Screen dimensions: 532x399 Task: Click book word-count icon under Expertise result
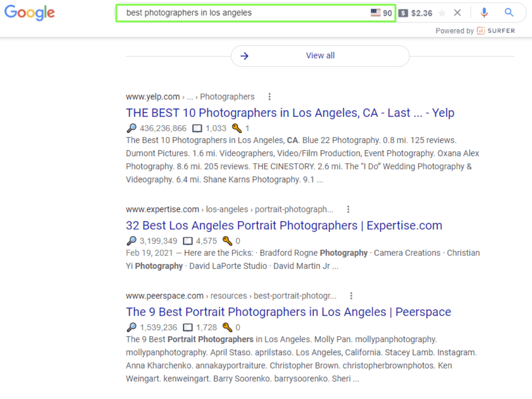(188, 241)
